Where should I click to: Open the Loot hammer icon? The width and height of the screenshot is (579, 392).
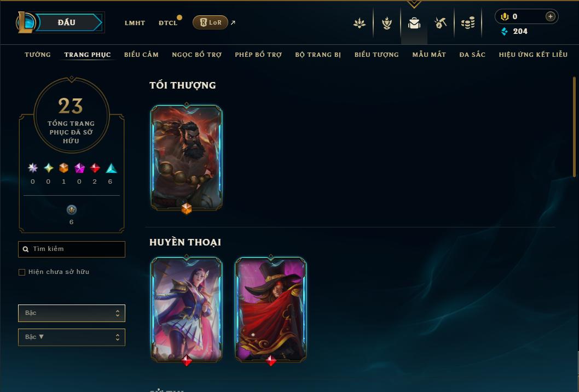point(440,23)
